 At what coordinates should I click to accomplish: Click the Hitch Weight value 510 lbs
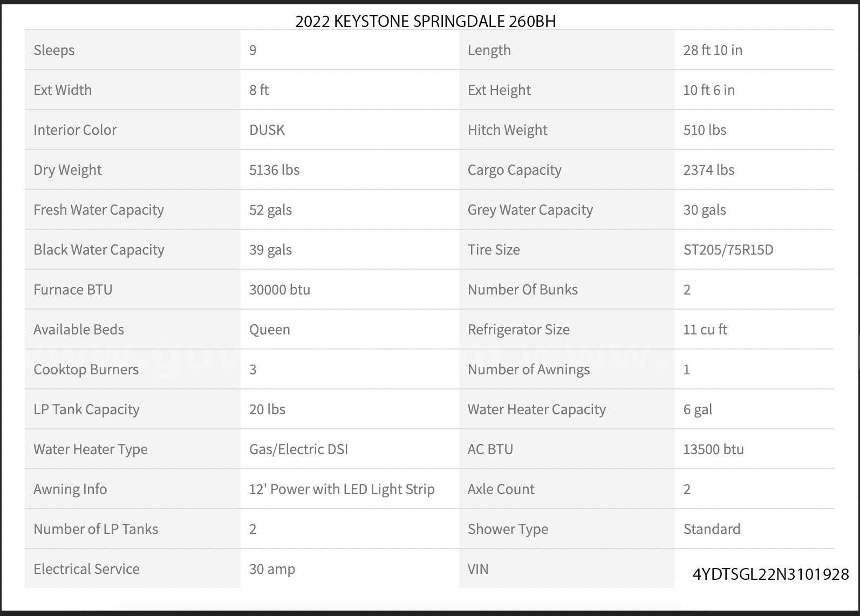point(704,130)
